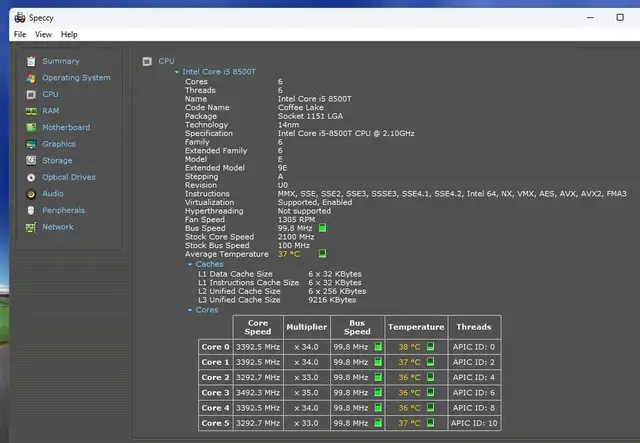This screenshot has width=640, height=443.
Task: Open the Storage section
Action: click(57, 160)
